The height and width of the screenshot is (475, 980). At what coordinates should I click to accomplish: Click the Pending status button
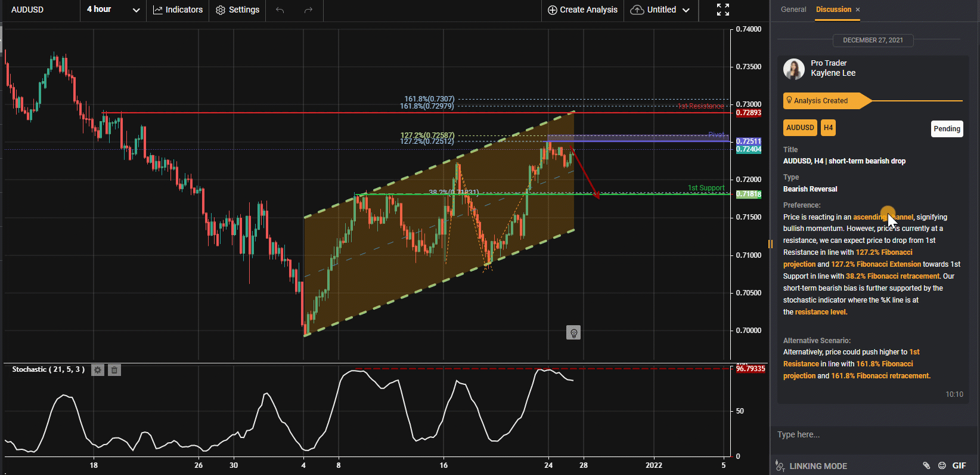coord(947,129)
